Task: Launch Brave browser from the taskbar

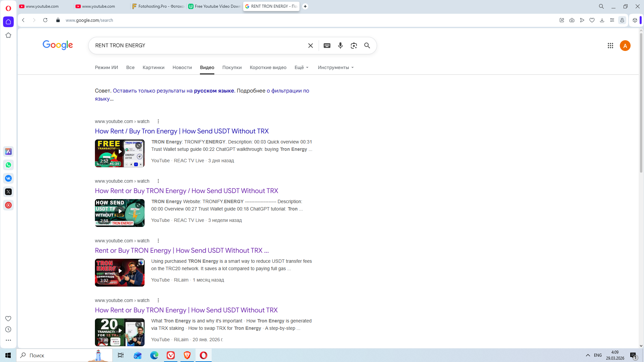Action: 187,355
